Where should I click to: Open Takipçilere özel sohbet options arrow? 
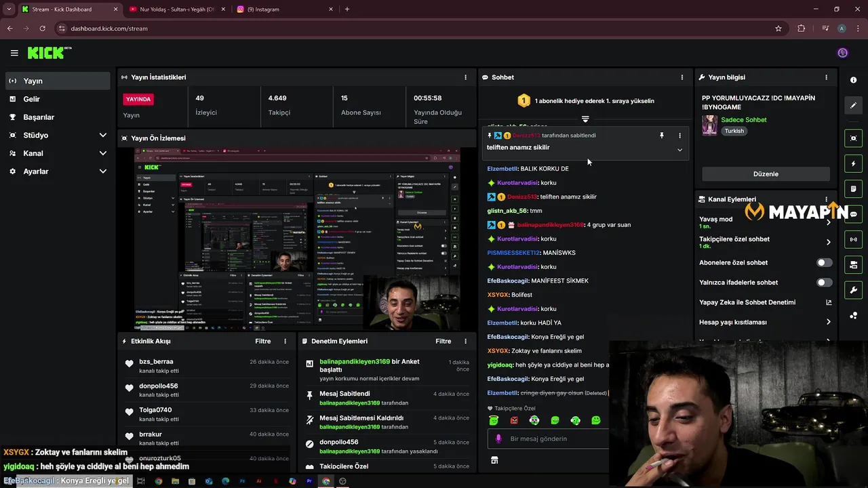click(x=829, y=242)
